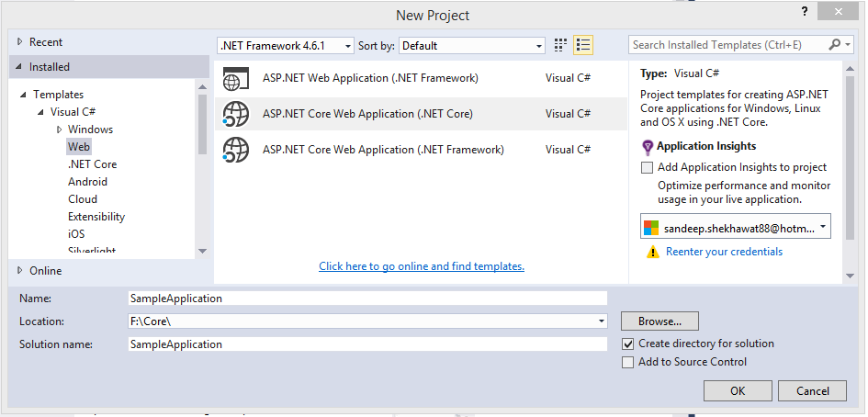The image size is (868, 417).
Task: Enable Add Application Insights to project
Action: point(647,168)
